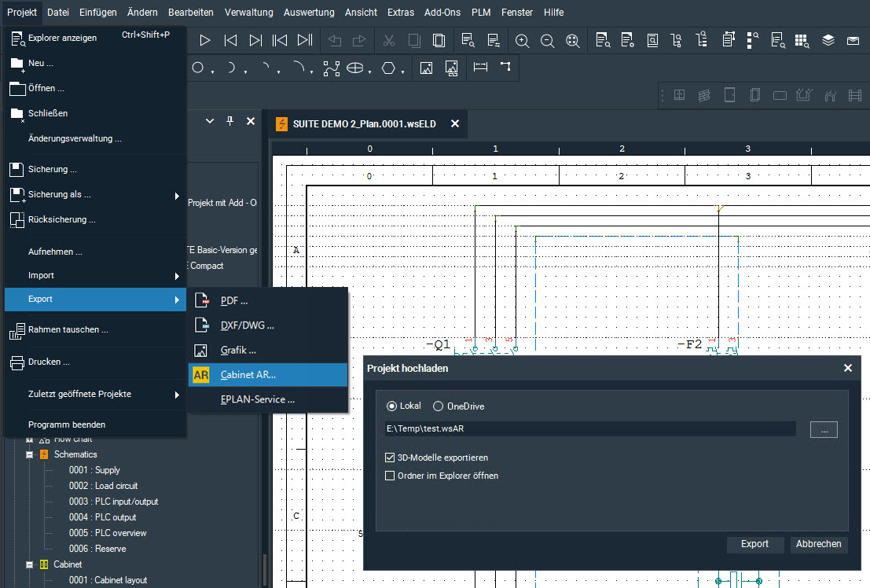Open the ellipse tool dropdown arrow
Image resolution: width=870 pixels, height=588 pixels.
coord(369,72)
